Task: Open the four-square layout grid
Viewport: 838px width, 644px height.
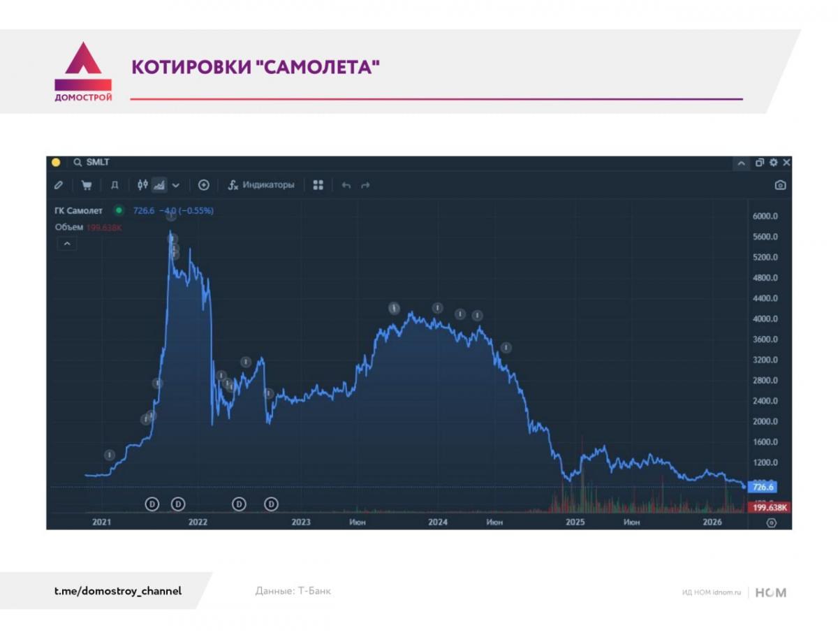Action: [318, 185]
